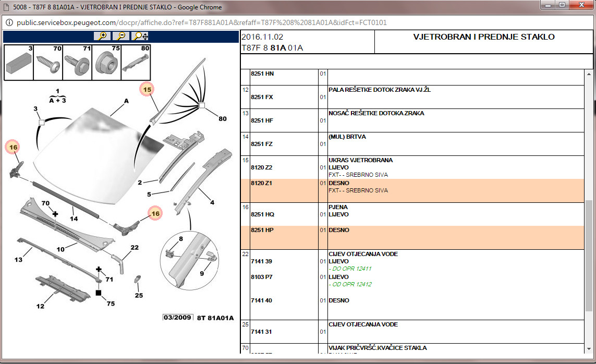
Task: Select part number 7141 40
Action: (262, 300)
